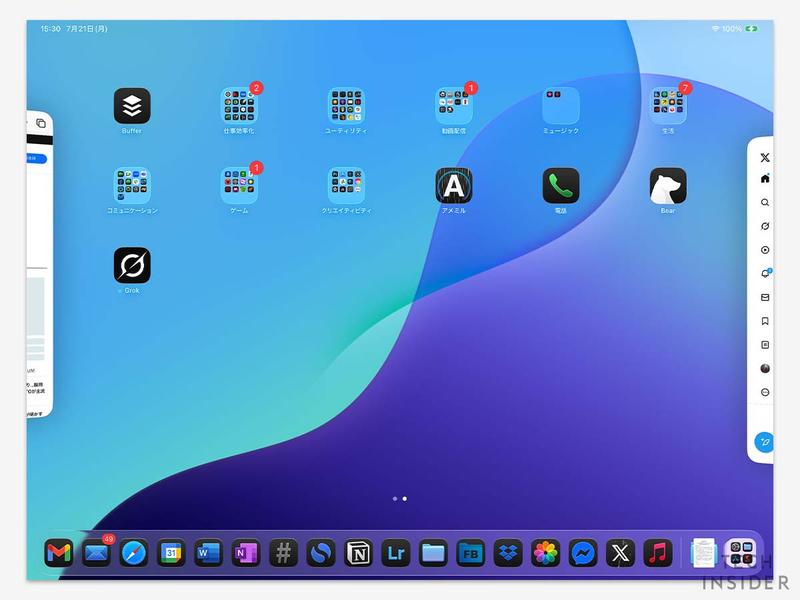Screen dimensions: 800x600
Task: Open the Buffer app
Action: pyautogui.click(x=132, y=105)
